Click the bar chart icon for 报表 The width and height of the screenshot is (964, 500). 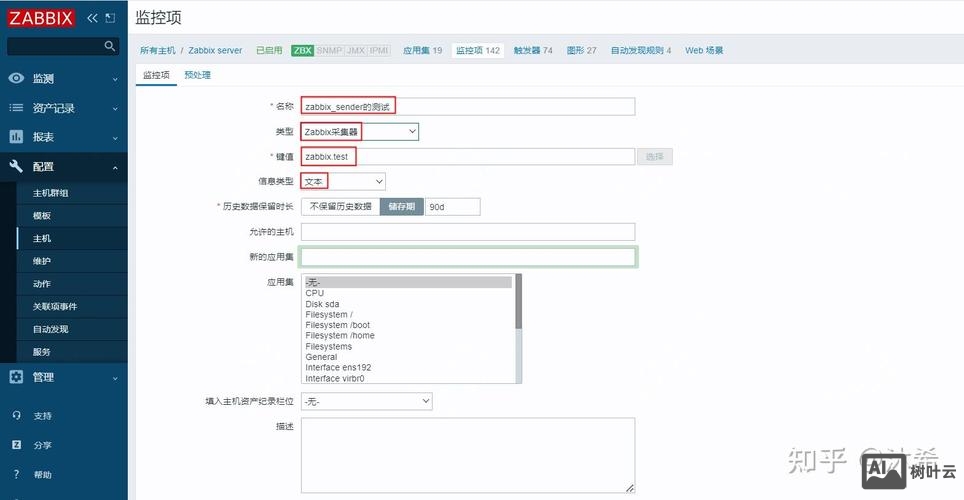(x=16, y=137)
